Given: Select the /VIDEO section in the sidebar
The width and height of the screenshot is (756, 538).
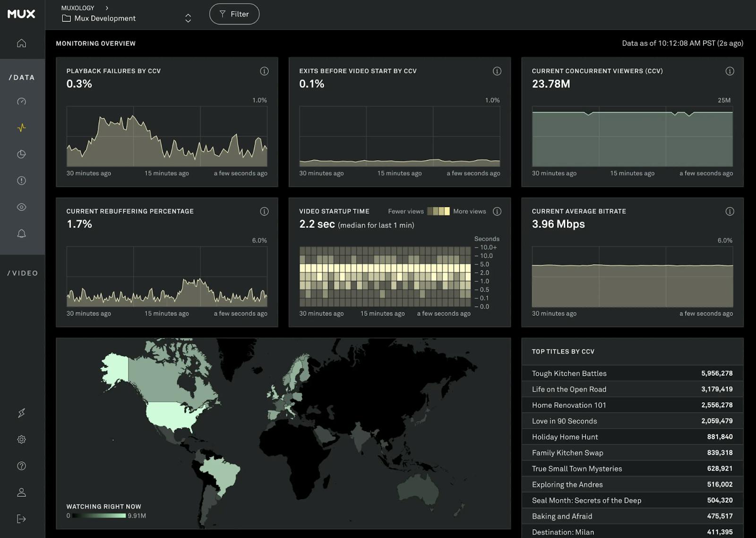Looking at the screenshot, I should (23, 273).
